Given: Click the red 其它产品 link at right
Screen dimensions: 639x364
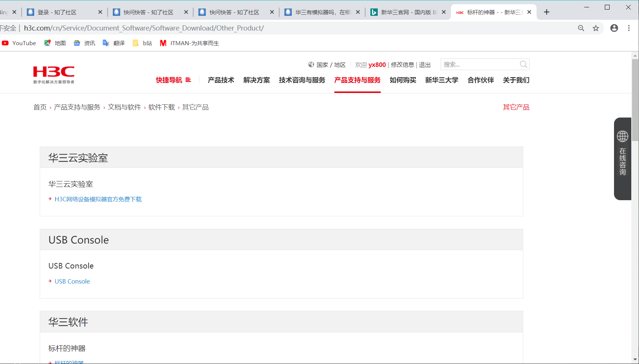Looking at the screenshot, I should (516, 107).
